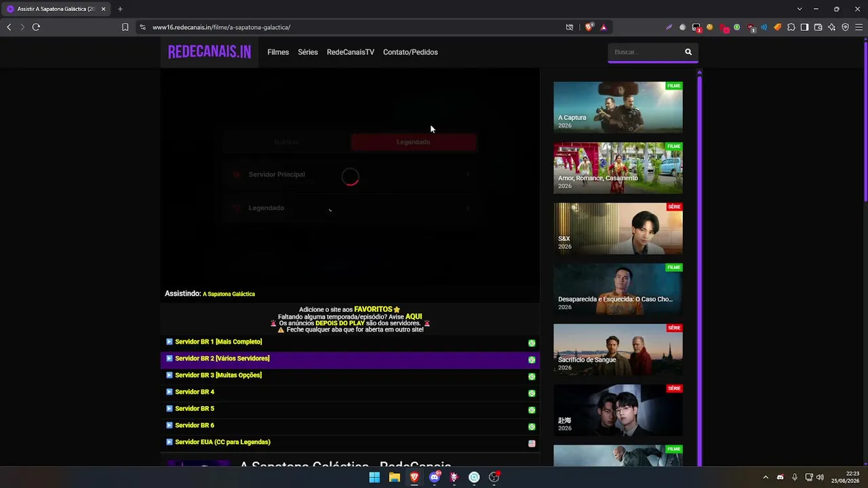868x488 pixels.
Task: Toggle the browser sidebar panel icon
Action: [x=804, y=27]
